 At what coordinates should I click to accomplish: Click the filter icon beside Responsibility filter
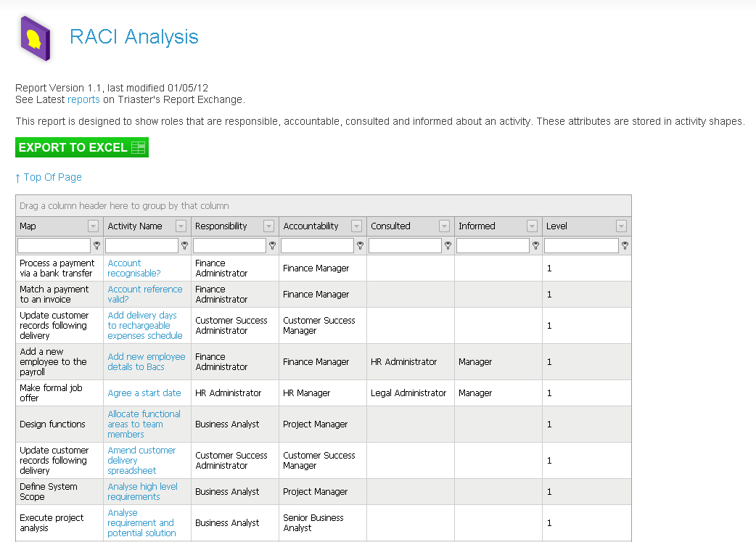[x=272, y=246]
